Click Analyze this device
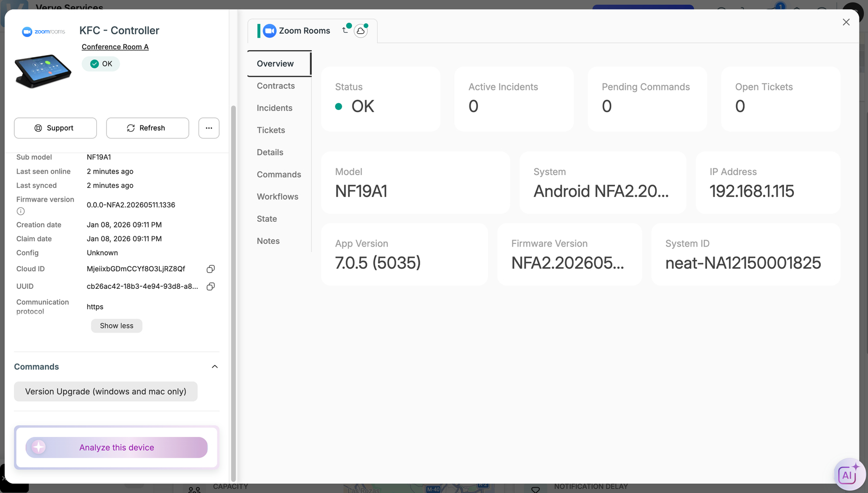The width and height of the screenshot is (868, 493). point(116,448)
